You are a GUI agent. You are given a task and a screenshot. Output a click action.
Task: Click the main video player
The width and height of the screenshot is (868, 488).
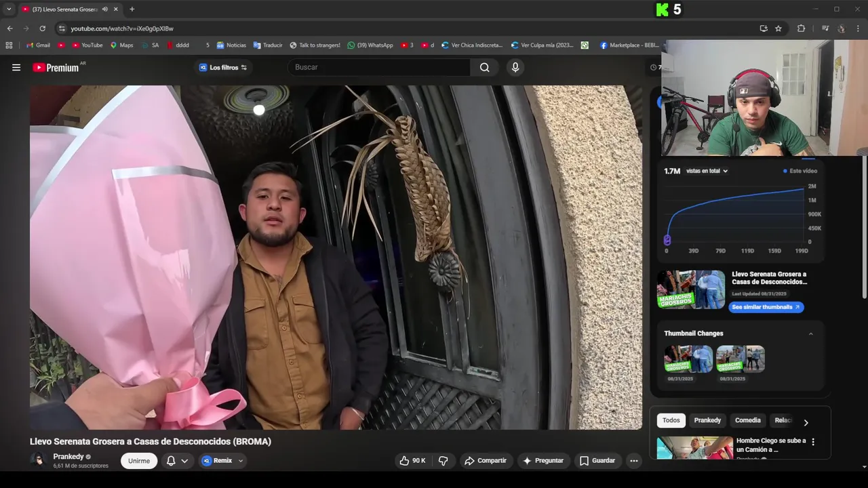(336, 258)
